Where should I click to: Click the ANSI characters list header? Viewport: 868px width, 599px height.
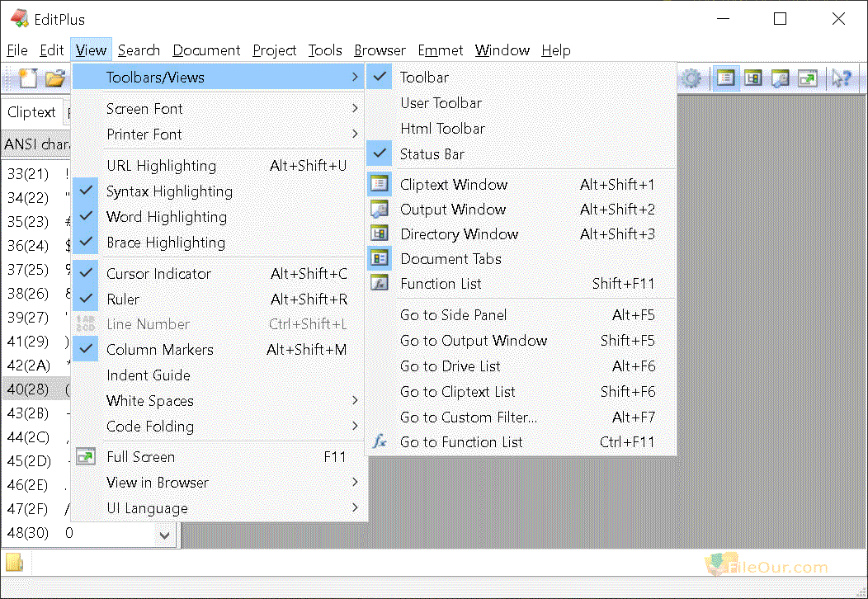(x=36, y=144)
